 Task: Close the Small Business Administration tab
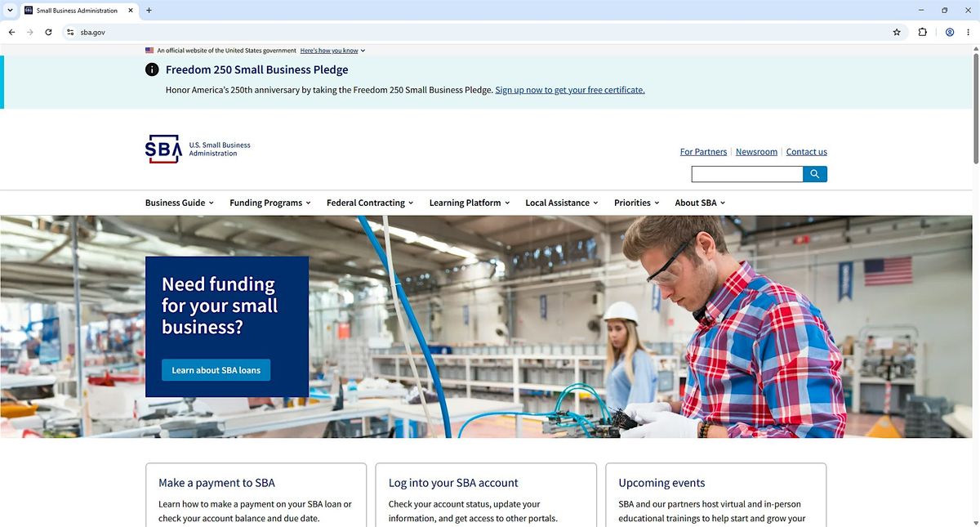131,11
